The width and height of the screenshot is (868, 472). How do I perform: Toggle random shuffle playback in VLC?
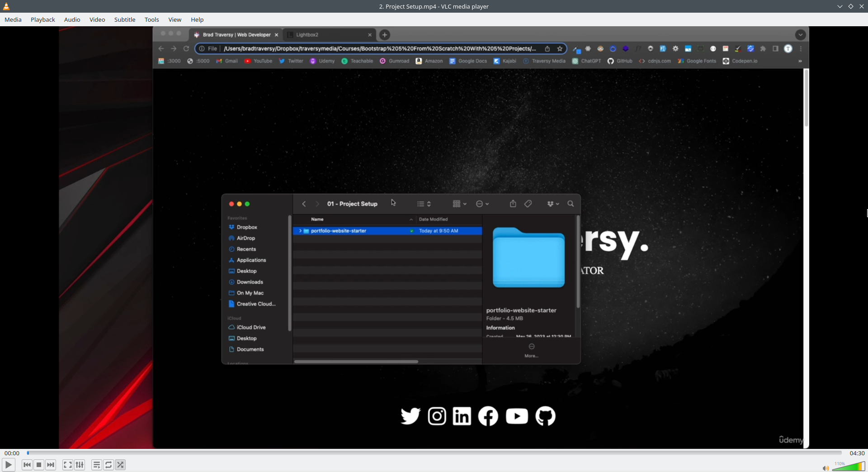point(120,465)
